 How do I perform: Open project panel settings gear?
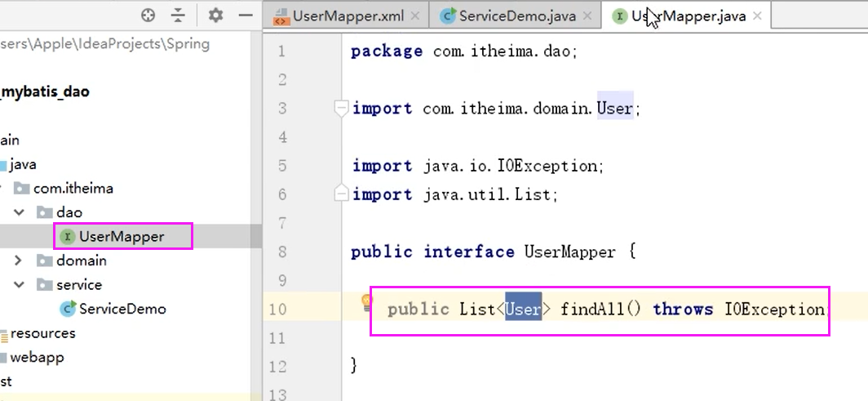(x=215, y=15)
